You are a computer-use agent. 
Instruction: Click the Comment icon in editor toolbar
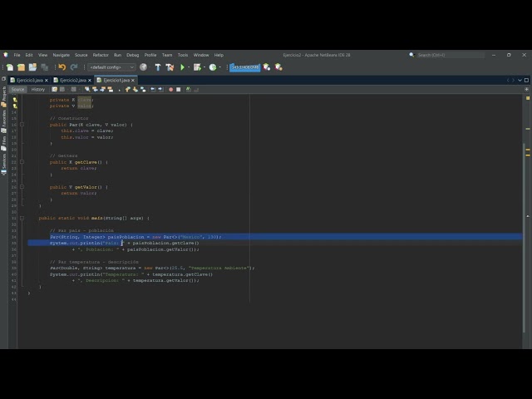[x=189, y=90]
